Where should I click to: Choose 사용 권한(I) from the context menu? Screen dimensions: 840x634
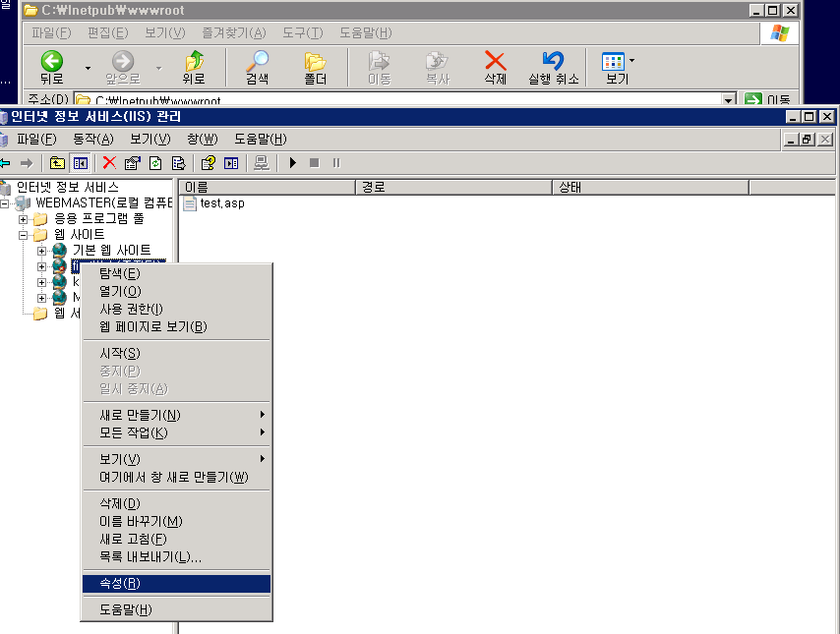[x=176, y=309]
